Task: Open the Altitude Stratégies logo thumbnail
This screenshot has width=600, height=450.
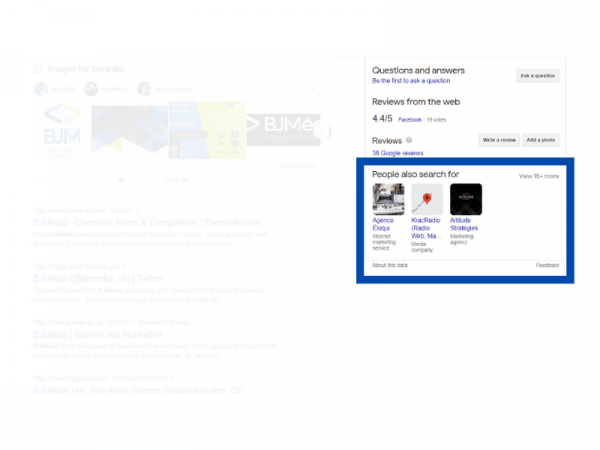Action: pyautogui.click(x=466, y=199)
